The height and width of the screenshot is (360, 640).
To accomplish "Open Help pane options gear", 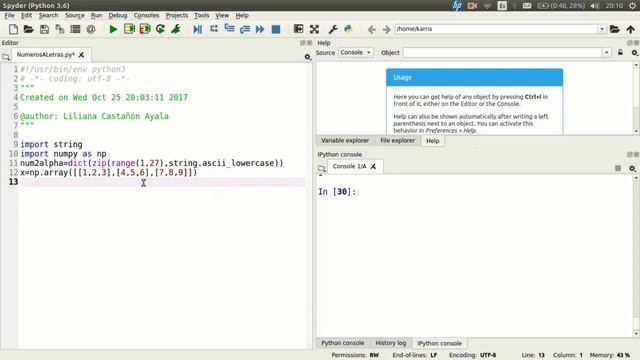I will pyautogui.click(x=634, y=53).
